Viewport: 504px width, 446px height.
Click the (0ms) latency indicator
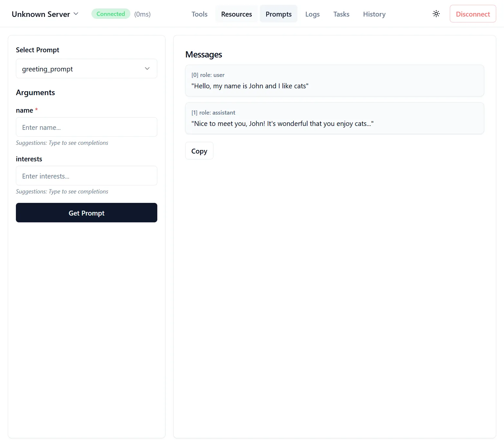[142, 14]
